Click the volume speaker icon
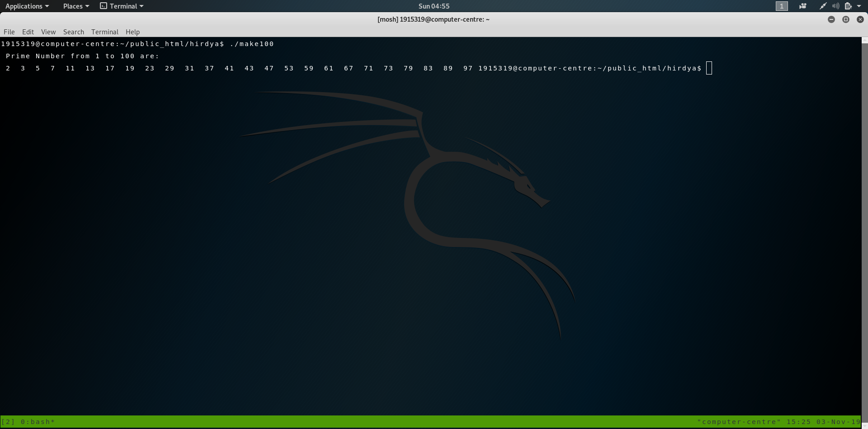 pos(835,6)
